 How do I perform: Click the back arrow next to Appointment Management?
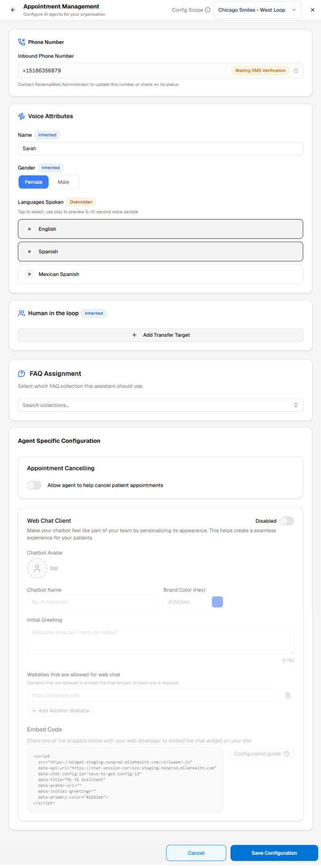point(13,10)
